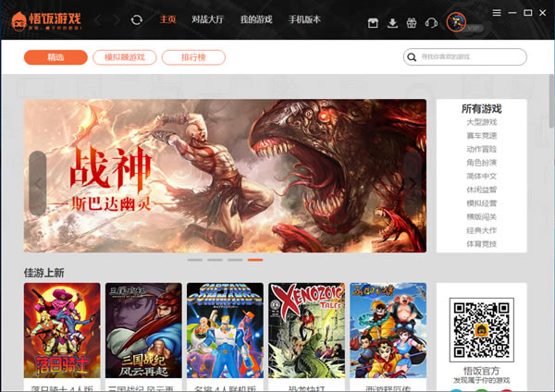Image resolution: width=555 pixels, height=392 pixels.
Task: Open customer service headset icon
Action: [431, 23]
